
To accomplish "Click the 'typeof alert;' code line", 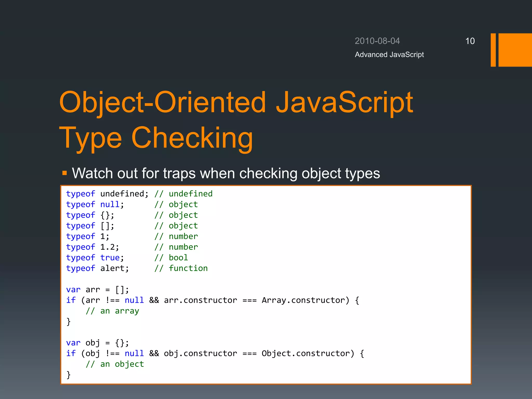I will click(x=97, y=268).
